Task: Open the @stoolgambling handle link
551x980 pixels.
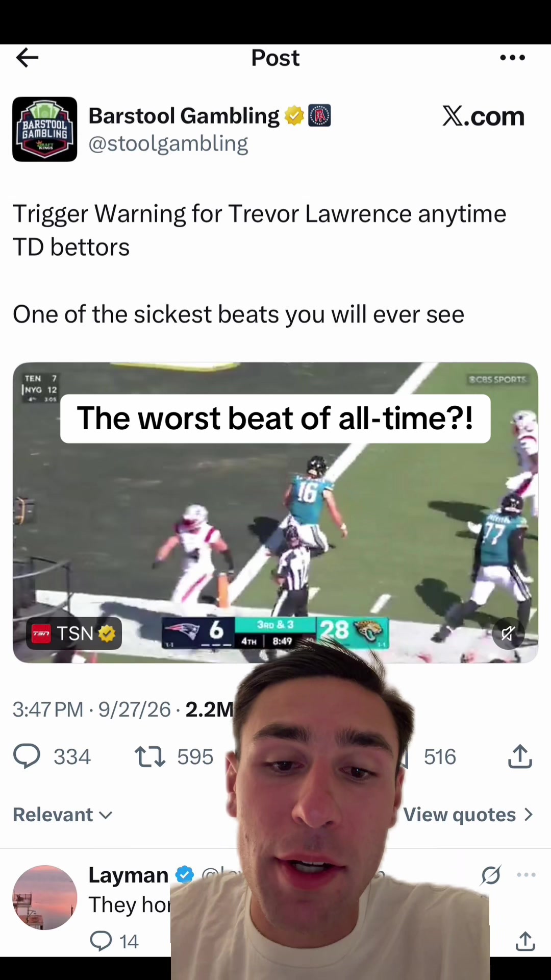Action: (168, 143)
